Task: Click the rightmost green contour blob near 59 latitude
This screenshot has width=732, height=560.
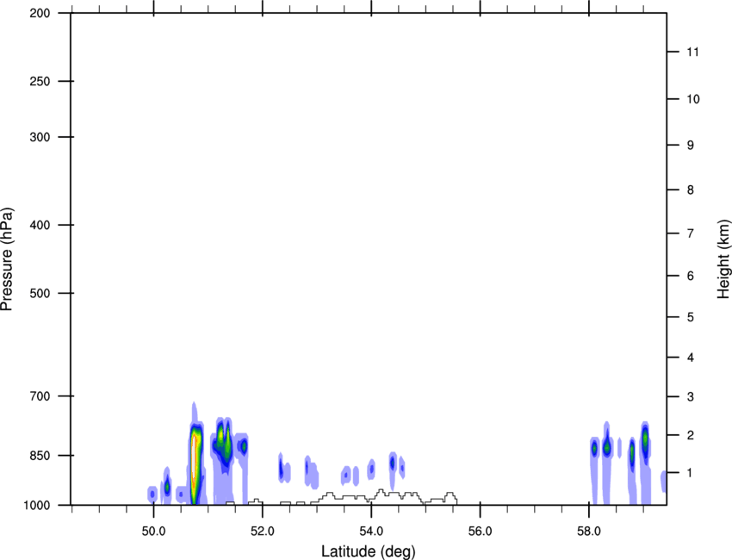Action: coord(645,439)
